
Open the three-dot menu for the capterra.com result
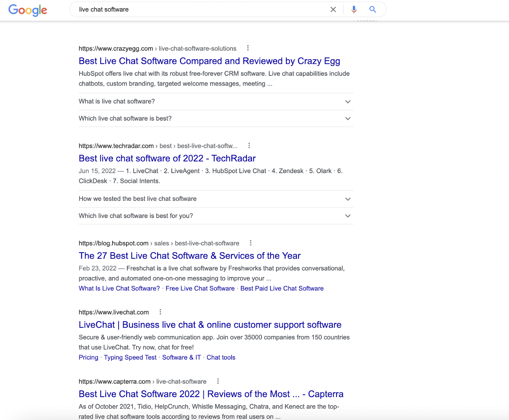coord(218,381)
